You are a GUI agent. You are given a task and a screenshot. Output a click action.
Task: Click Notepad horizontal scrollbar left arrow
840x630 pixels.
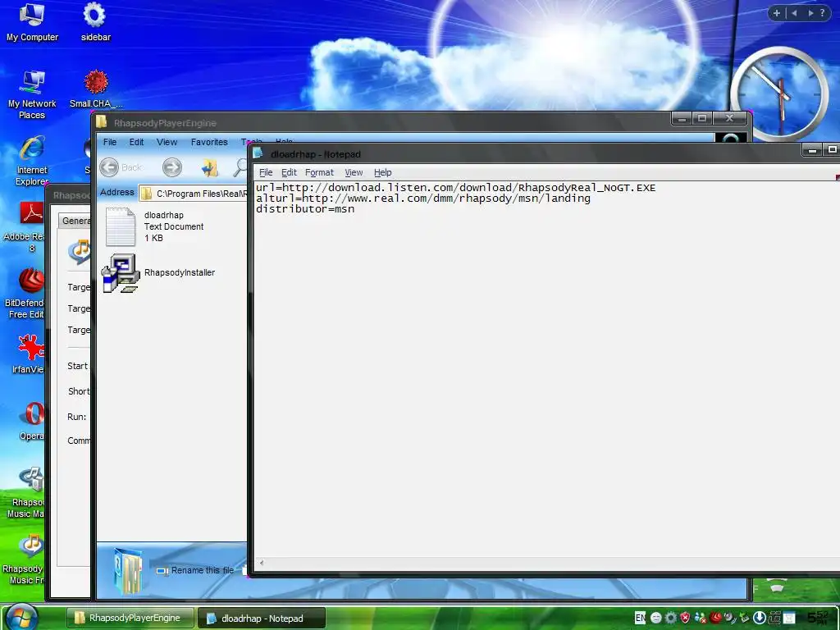[262, 563]
